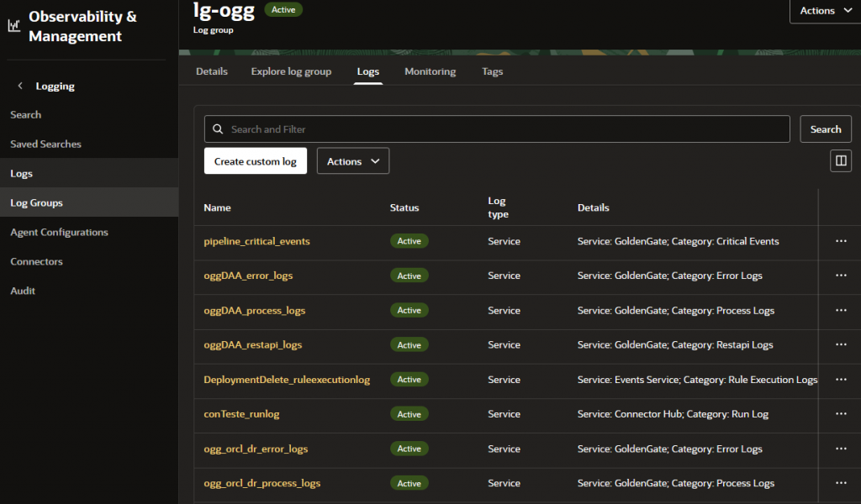Open three-dot menu for oggDAA_error_logs row
This screenshot has height=504, width=861.
tap(840, 276)
